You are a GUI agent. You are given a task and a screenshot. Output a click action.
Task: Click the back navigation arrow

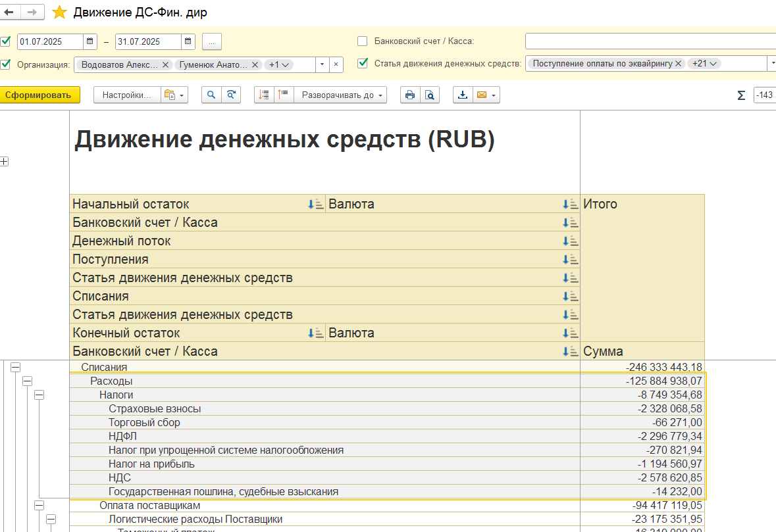pos(9,12)
